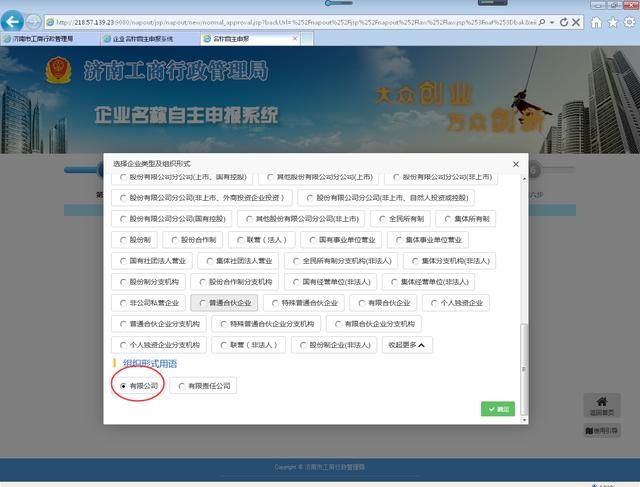Open the address bar dropdown arrow
640x487 pixels.
[x=552, y=22]
